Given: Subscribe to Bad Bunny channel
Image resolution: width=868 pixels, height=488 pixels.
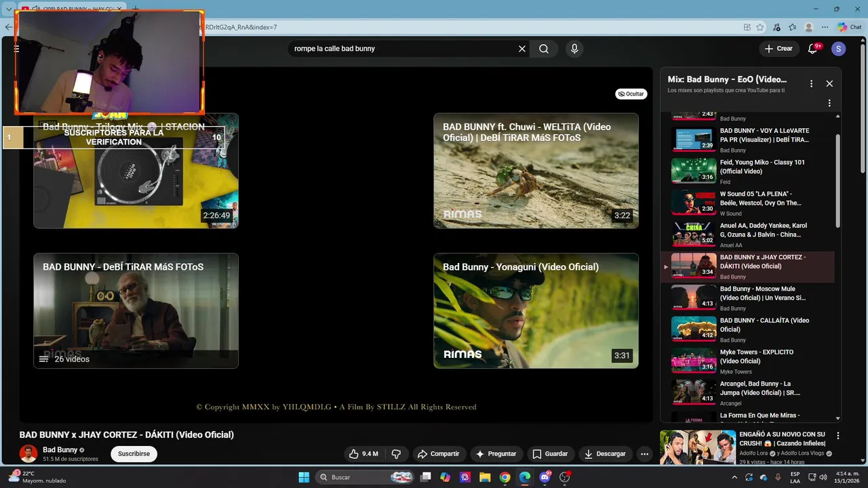Looking at the screenshot, I should point(134,454).
